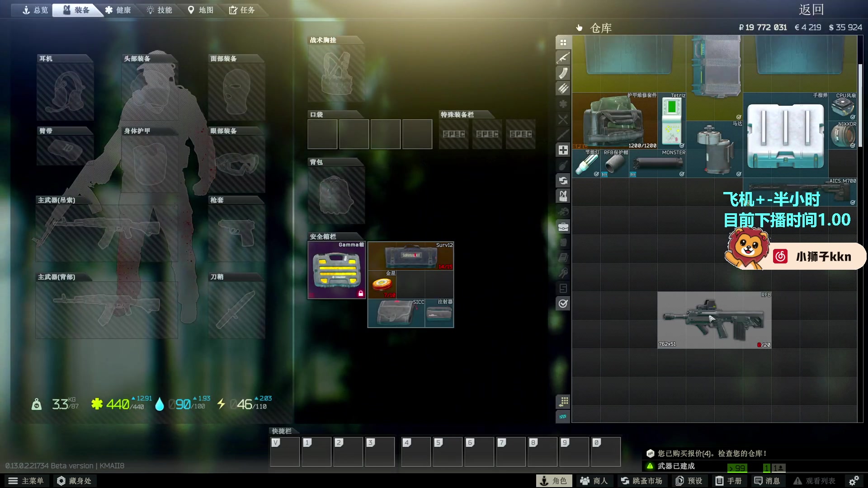The width and height of the screenshot is (868, 488).
Task: Click the 面部装备 face cover slot
Action: 236,92
